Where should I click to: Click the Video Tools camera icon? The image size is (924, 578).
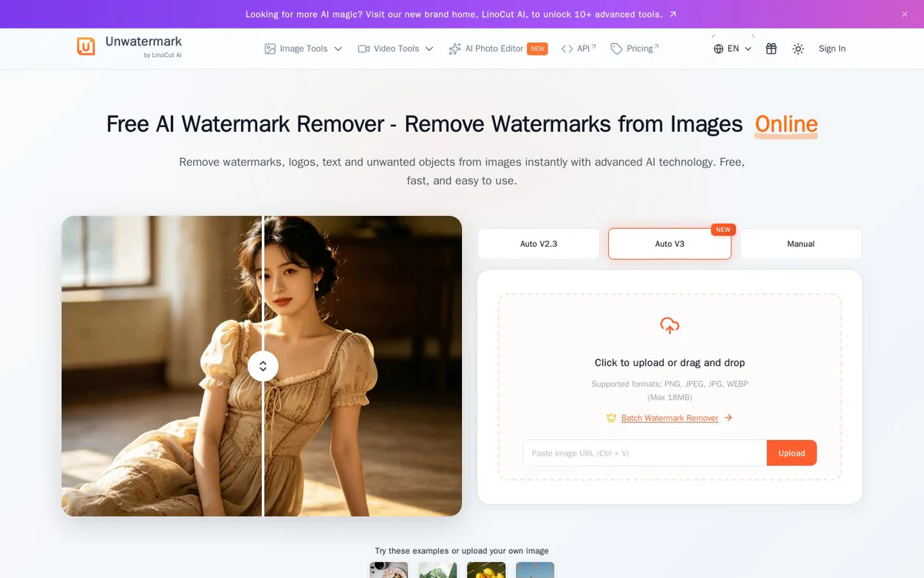364,49
